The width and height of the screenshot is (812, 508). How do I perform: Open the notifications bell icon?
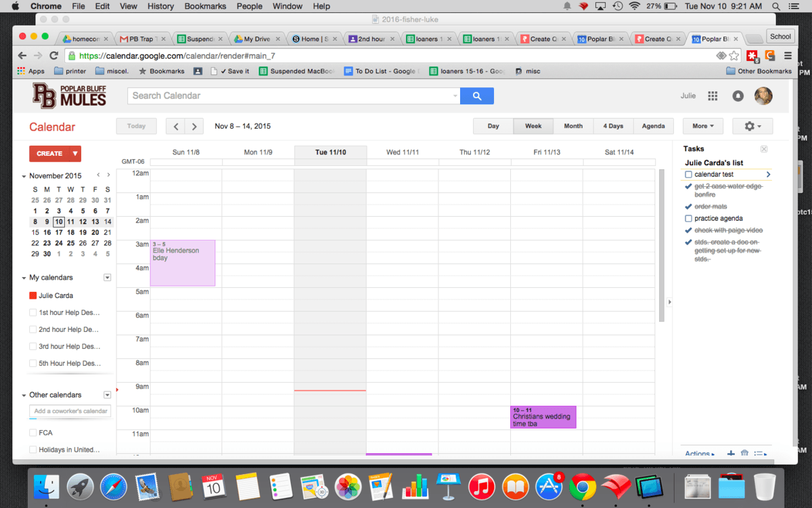pos(738,96)
